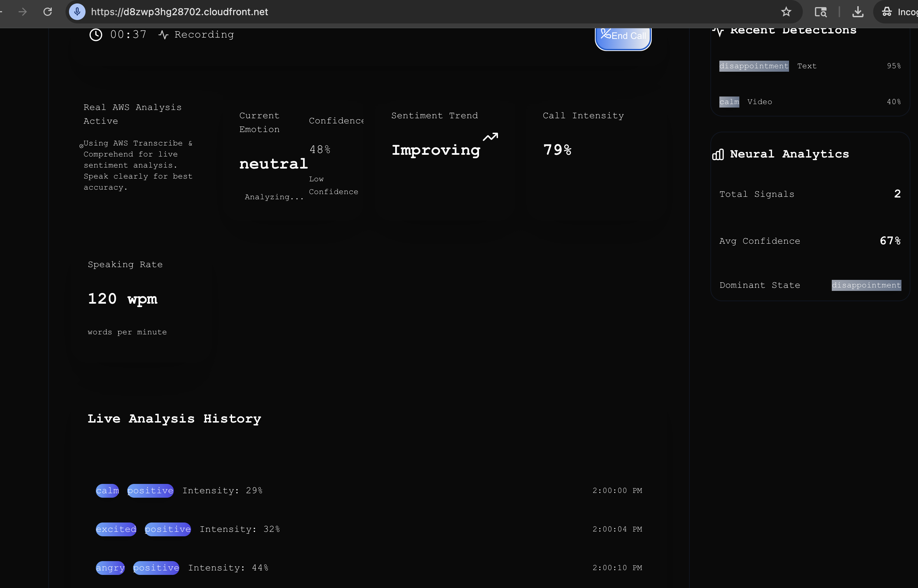
Task: Click the End Call button
Action: (x=623, y=38)
